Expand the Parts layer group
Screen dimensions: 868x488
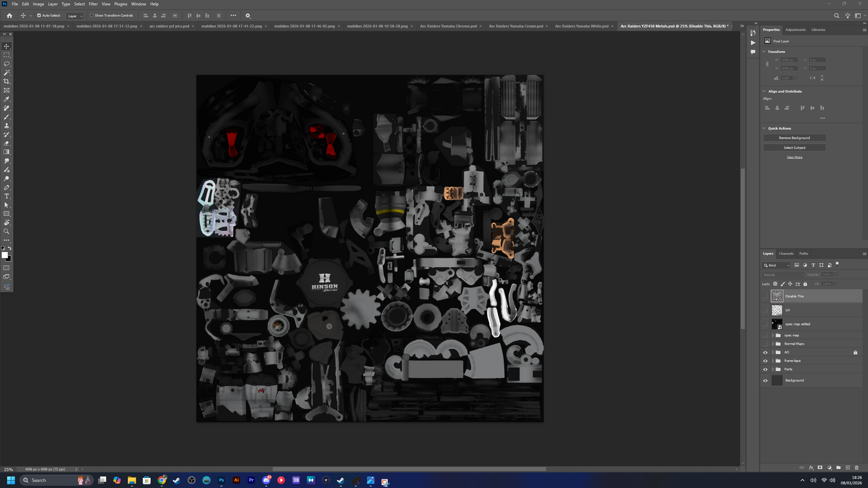tap(772, 369)
